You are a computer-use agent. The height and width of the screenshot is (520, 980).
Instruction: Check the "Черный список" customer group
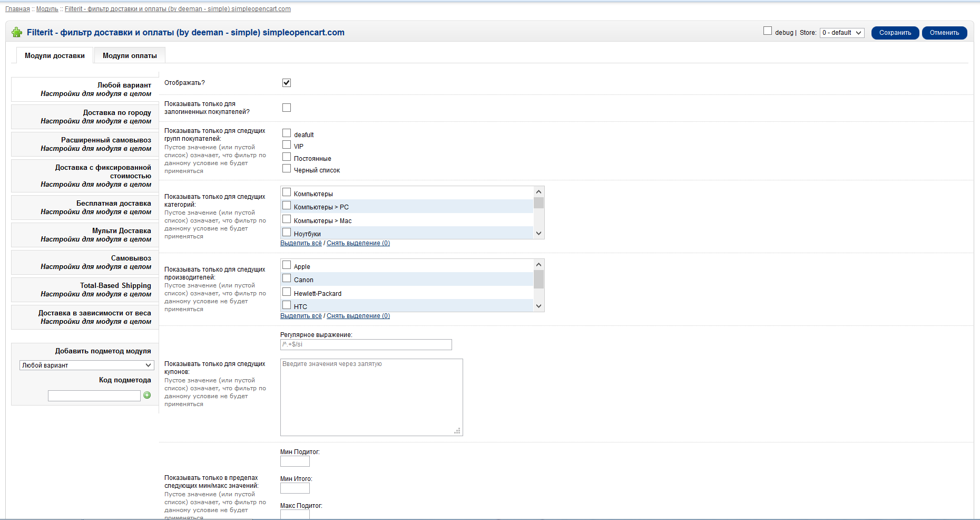click(286, 168)
